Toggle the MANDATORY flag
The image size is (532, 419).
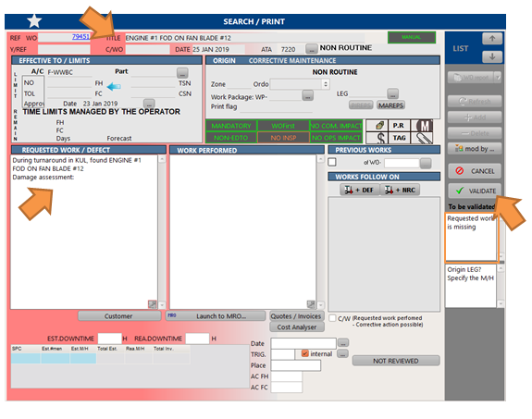(231, 126)
